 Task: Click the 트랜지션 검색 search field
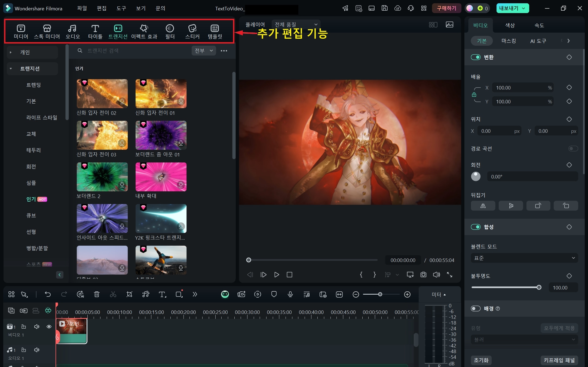[x=133, y=51]
